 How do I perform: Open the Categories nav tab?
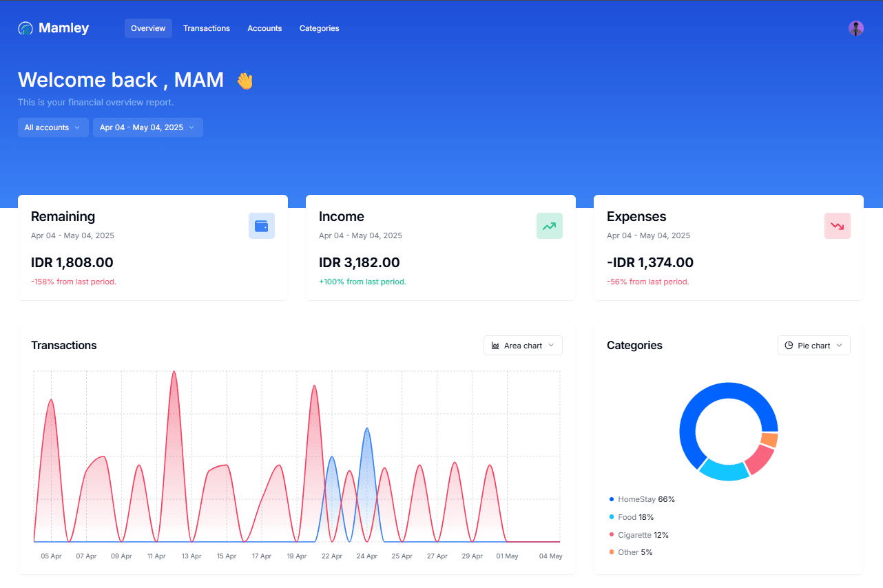coord(319,28)
